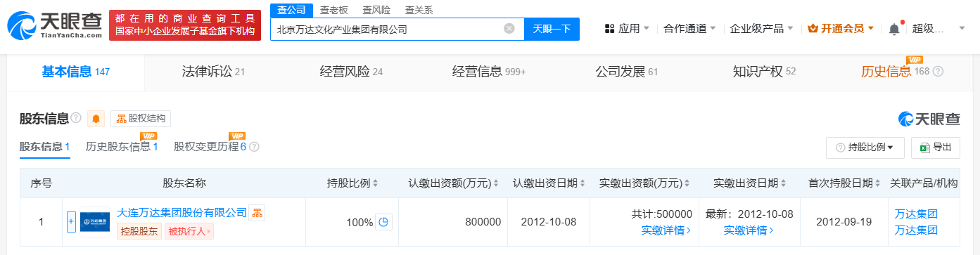Open the 历史股东信息 sub-tab
The image size is (980, 255).
click(x=122, y=147)
